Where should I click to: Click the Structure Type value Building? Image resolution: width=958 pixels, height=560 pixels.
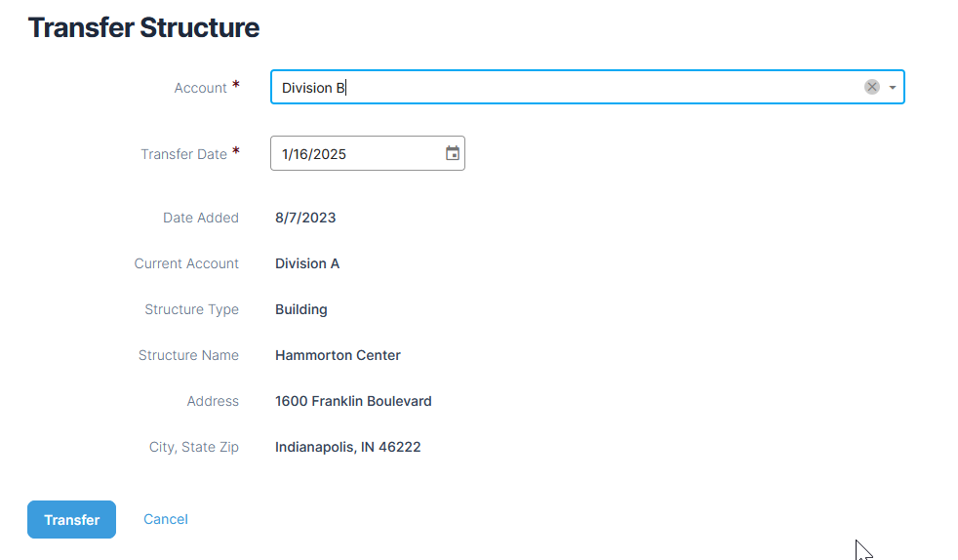(301, 309)
